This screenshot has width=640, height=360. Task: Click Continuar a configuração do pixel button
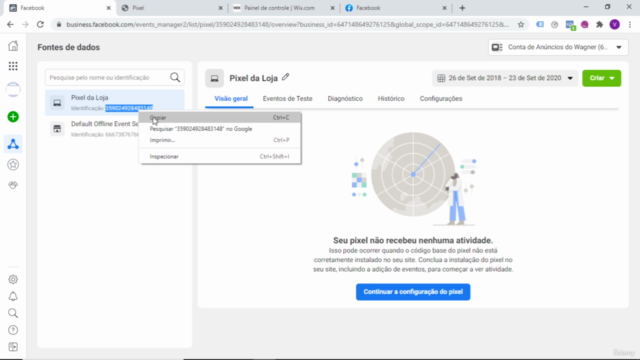[413, 292]
